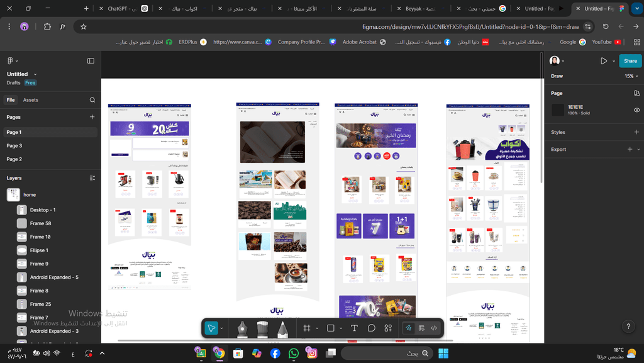Viewport: 644px width, 363px height.
Task: Add an export setting
Action: click(630, 150)
